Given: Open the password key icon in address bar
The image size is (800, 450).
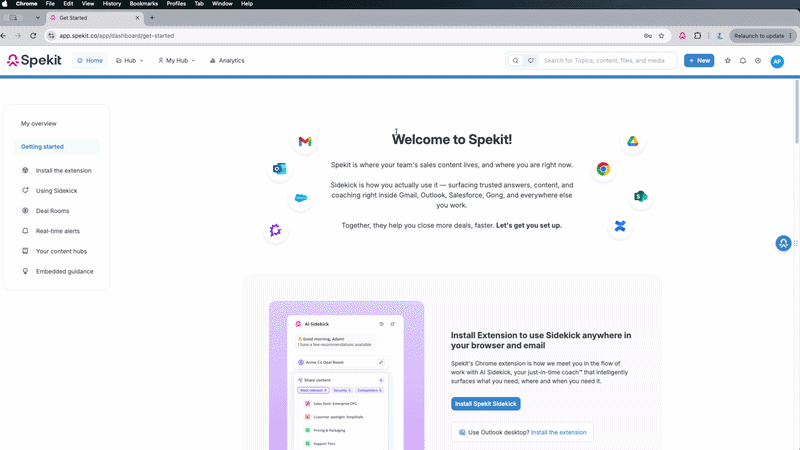Looking at the screenshot, I should point(647,36).
